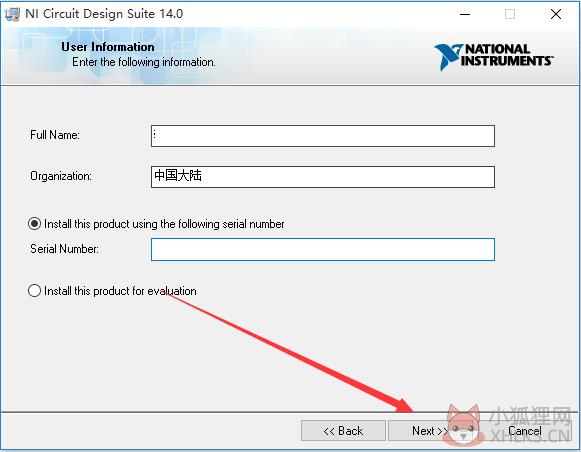Click the User Information heading
581x452 pixels.
point(108,47)
